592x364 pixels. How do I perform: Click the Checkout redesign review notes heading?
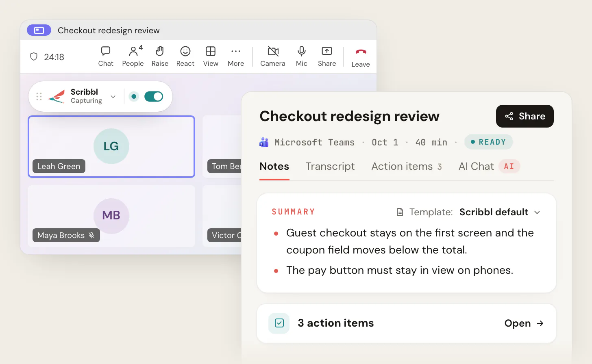click(x=350, y=116)
